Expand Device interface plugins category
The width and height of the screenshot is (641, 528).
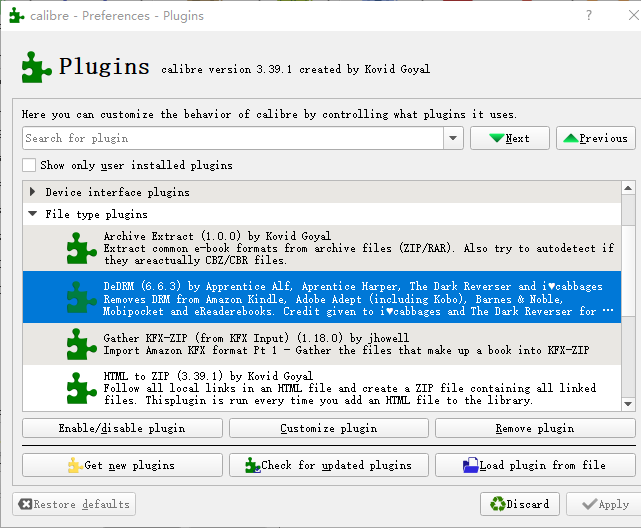click(32, 192)
